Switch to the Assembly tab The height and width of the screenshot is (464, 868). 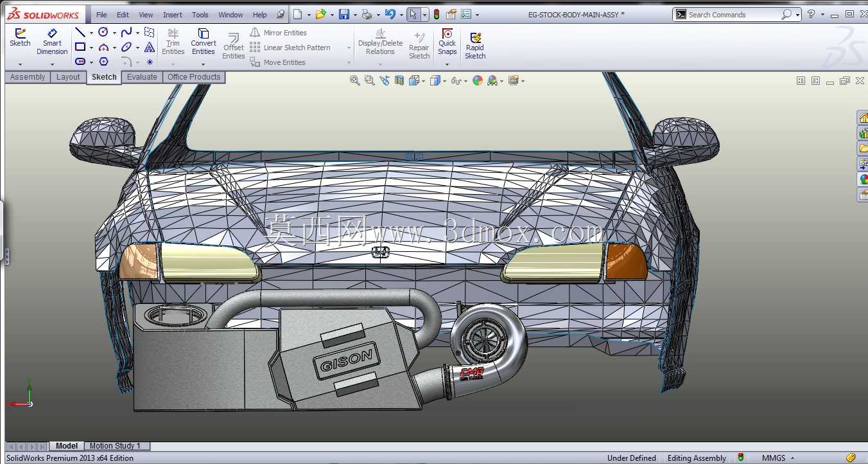coord(28,77)
